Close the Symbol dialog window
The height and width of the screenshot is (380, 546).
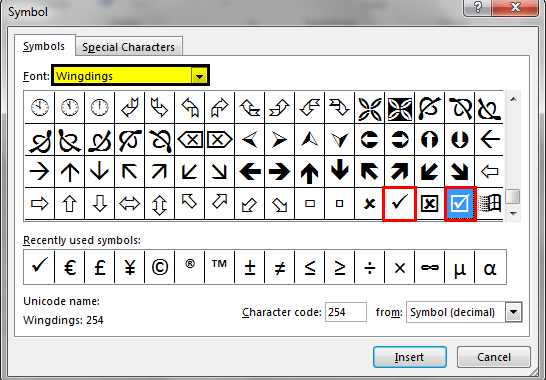(x=515, y=7)
